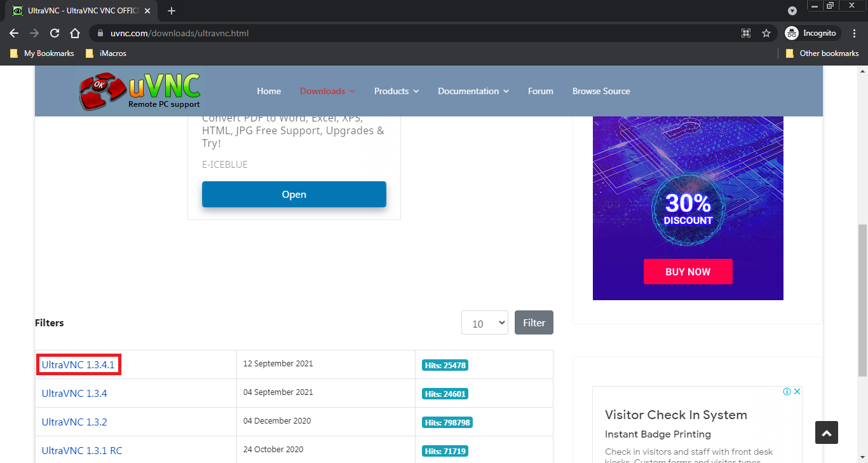
Task: Close the UltraVNC browser tab
Action: (147, 11)
